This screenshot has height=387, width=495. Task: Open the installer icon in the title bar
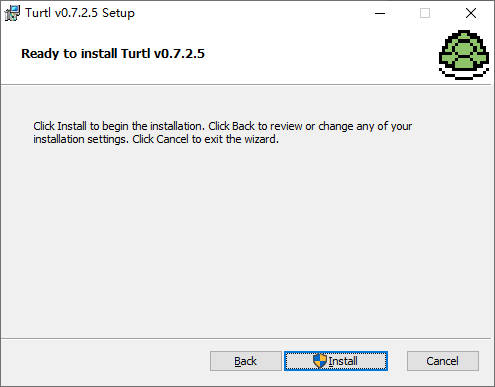13,13
